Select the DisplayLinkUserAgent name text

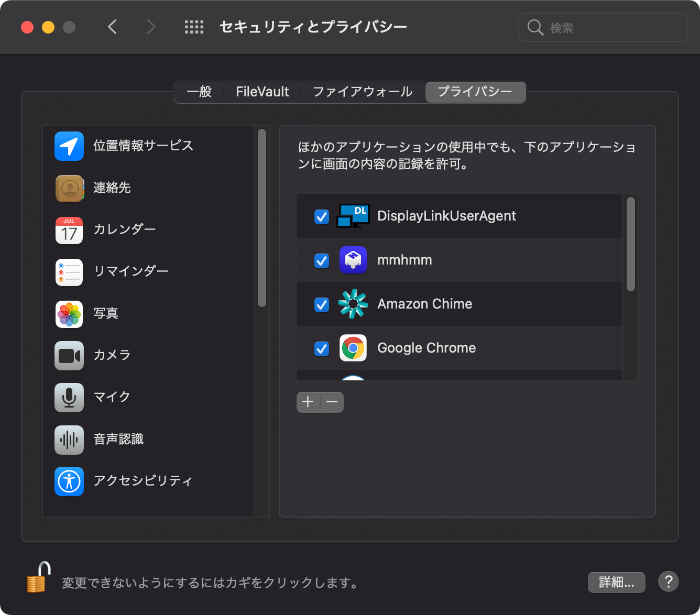[x=446, y=216]
